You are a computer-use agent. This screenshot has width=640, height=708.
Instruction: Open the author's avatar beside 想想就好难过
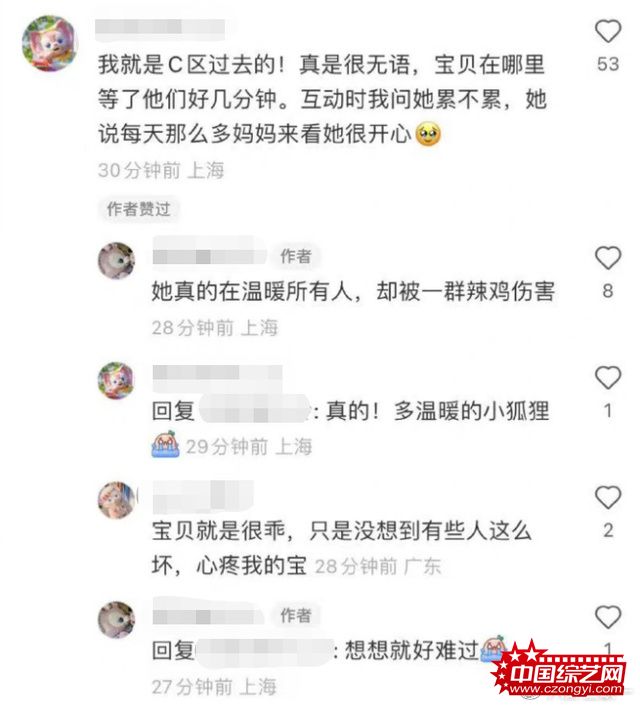tap(117, 620)
